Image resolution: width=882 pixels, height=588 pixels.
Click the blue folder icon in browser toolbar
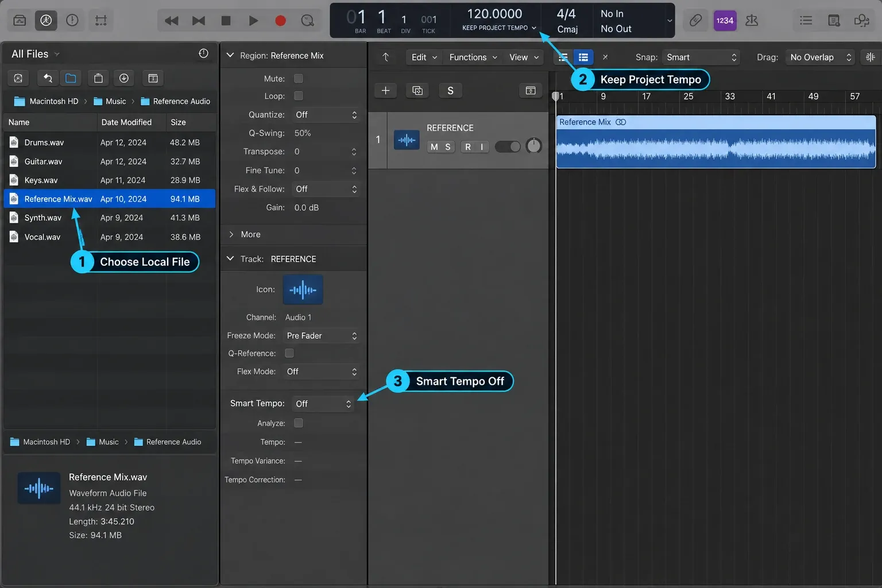point(71,78)
